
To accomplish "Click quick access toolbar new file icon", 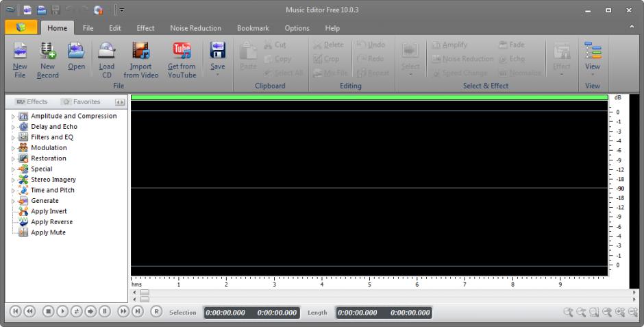I will 27,10.
